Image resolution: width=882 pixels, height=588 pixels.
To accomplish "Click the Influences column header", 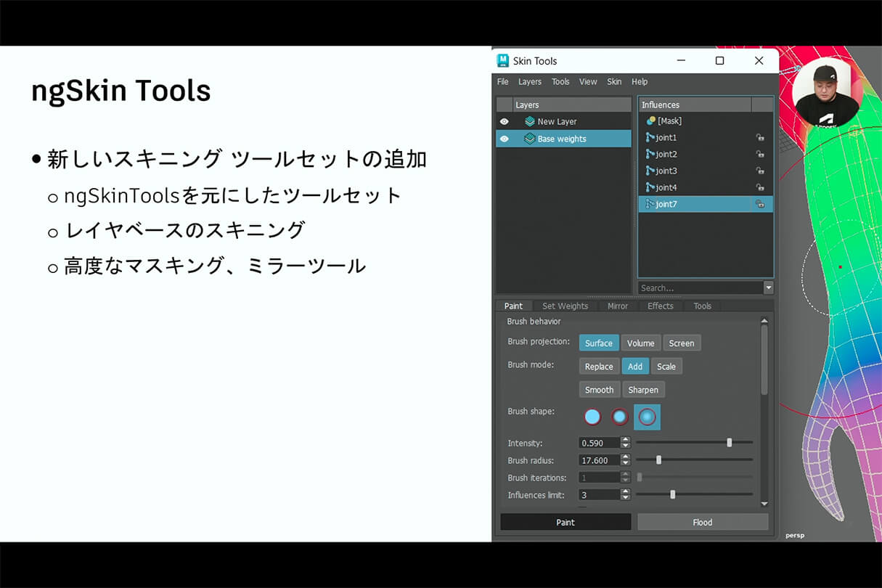I will coord(695,105).
